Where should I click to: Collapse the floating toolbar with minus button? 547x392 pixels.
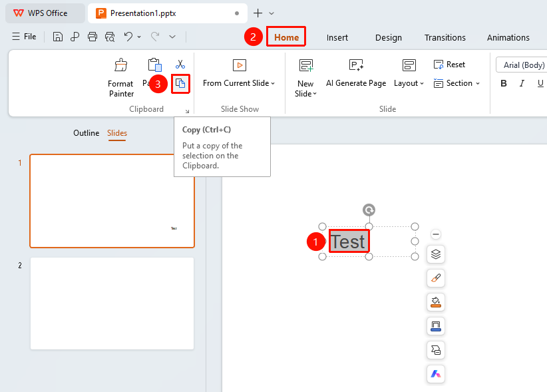[436, 234]
